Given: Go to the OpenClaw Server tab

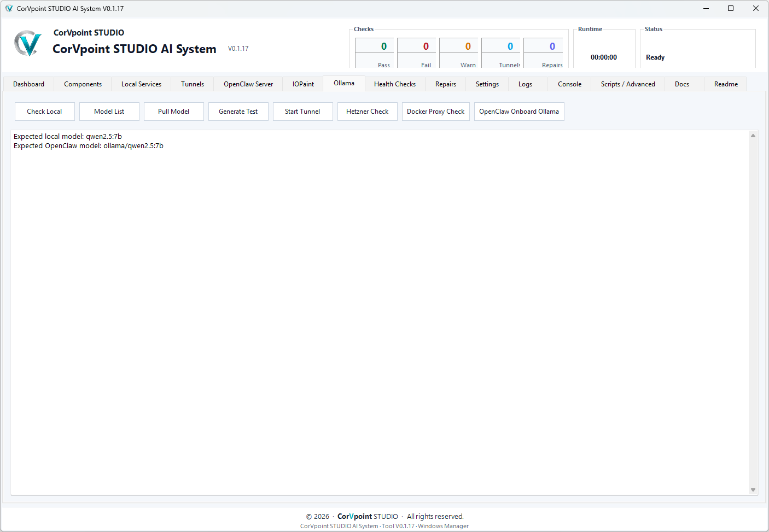Looking at the screenshot, I should (x=248, y=84).
